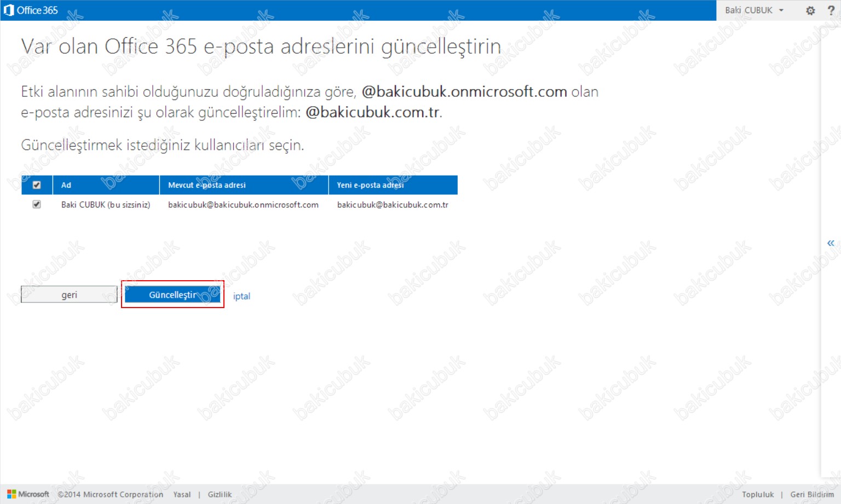Toggle the select-all checkbox in table header
Screen dimensions: 841x504
(37, 185)
